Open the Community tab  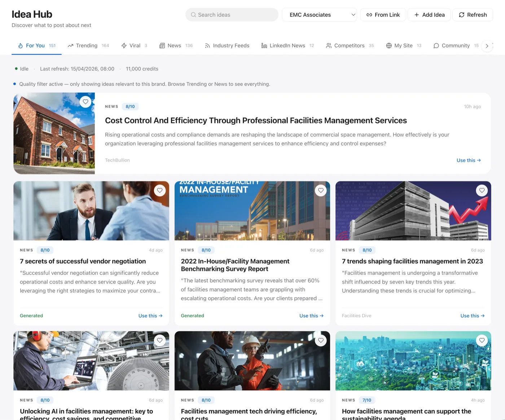coord(456,46)
